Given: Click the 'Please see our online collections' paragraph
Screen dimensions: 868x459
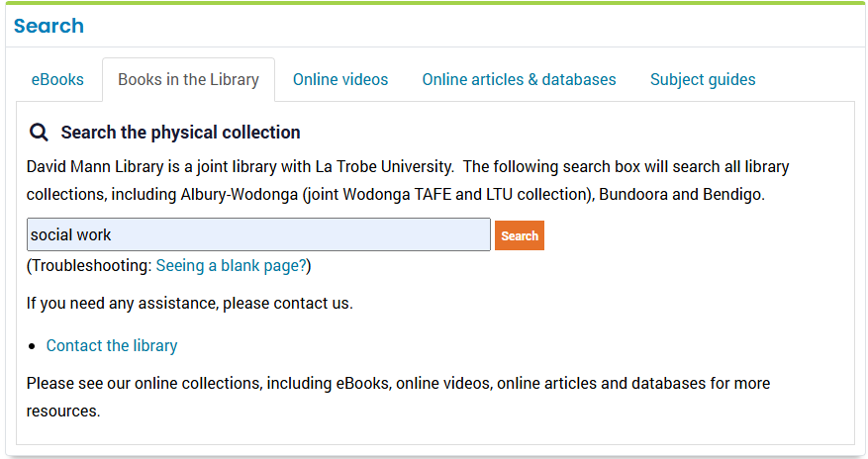Looking at the screenshot, I should point(399,397).
